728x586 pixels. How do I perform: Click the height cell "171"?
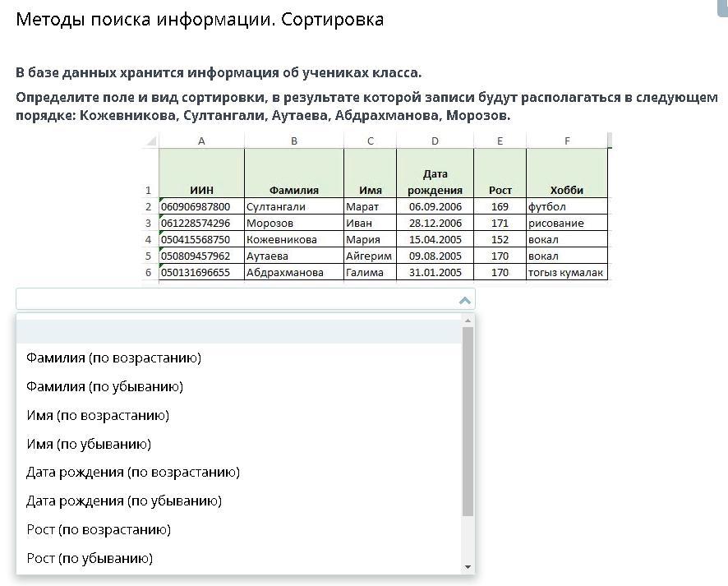click(500, 223)
